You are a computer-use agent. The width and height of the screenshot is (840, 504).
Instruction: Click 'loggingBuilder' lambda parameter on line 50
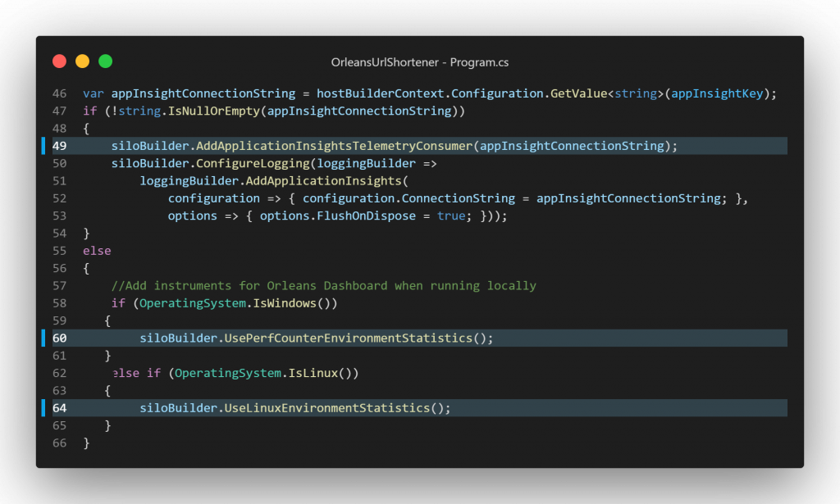367,164
